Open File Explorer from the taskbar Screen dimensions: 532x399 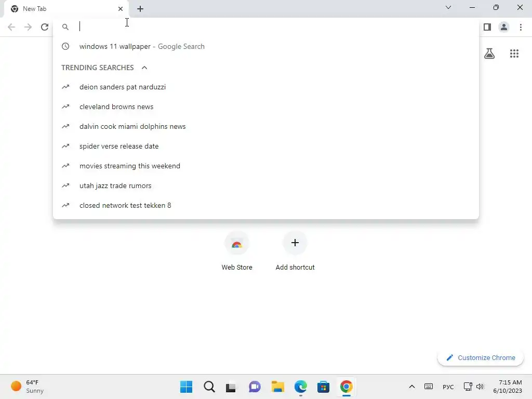pyautogui.click(x=277, y=387)
